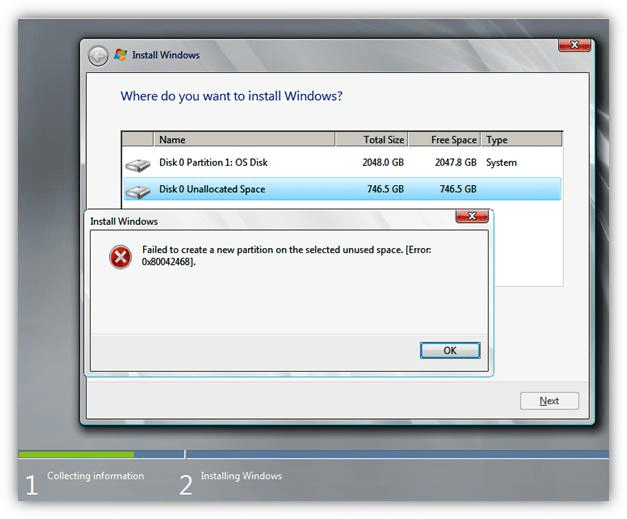Click the red error icon in dialog
Viewport: 627px width, 519px height.
120,257
